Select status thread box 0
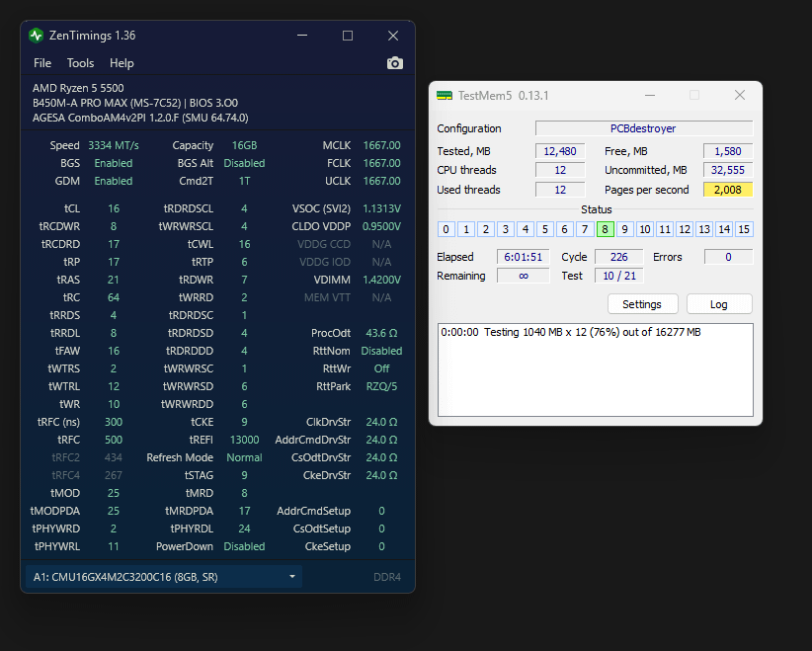This screenshot has width=812, height=651. tap(447, 229)
